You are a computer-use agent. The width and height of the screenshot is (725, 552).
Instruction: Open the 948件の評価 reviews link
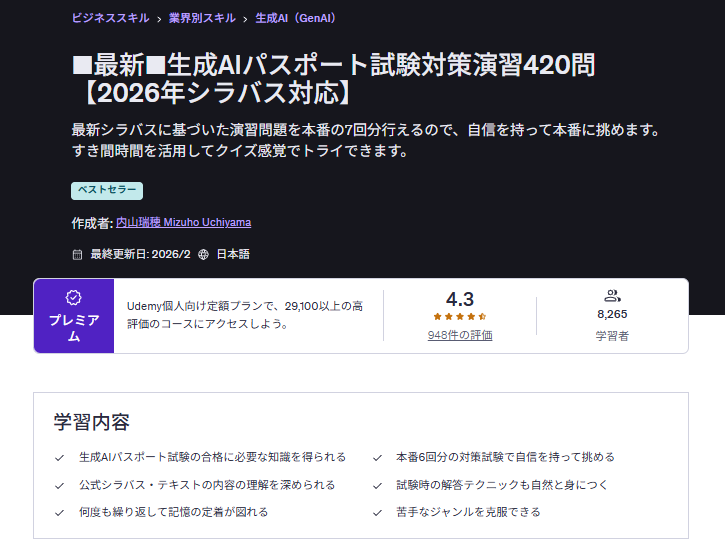point(459,335)
